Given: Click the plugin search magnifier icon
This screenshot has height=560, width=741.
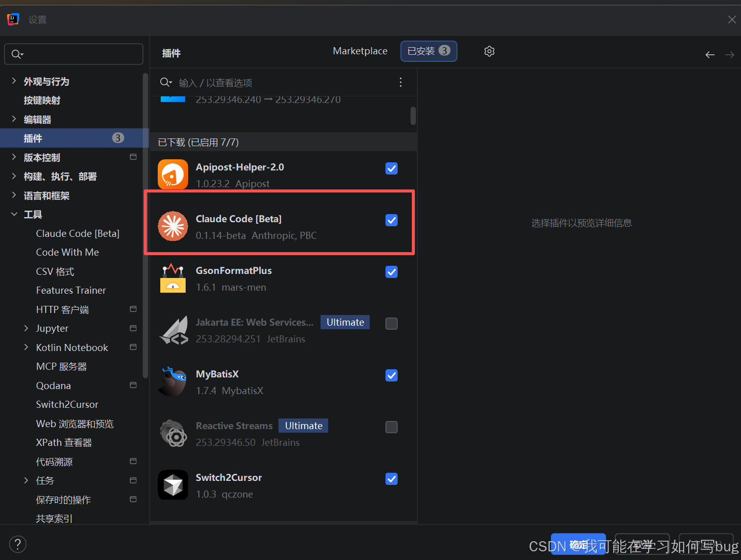Looking at the screenshot, I should pyautogui.click(x=166, y=82).
